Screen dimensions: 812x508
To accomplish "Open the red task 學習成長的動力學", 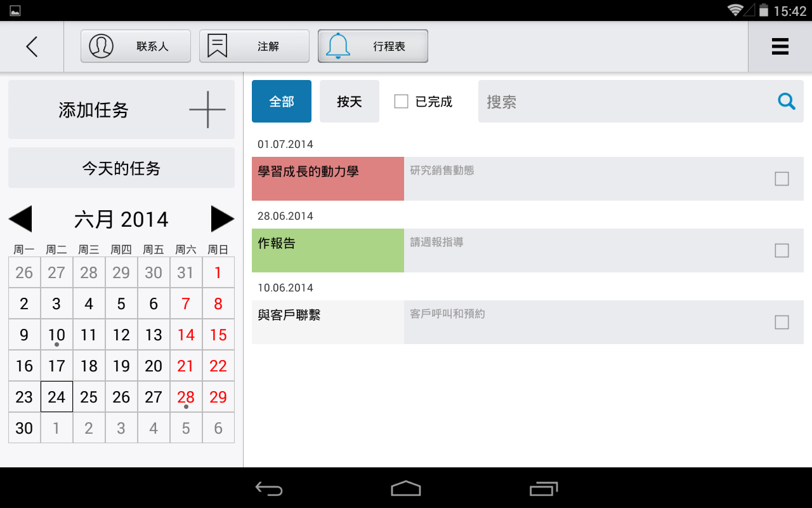I will [x=328, y=178].
